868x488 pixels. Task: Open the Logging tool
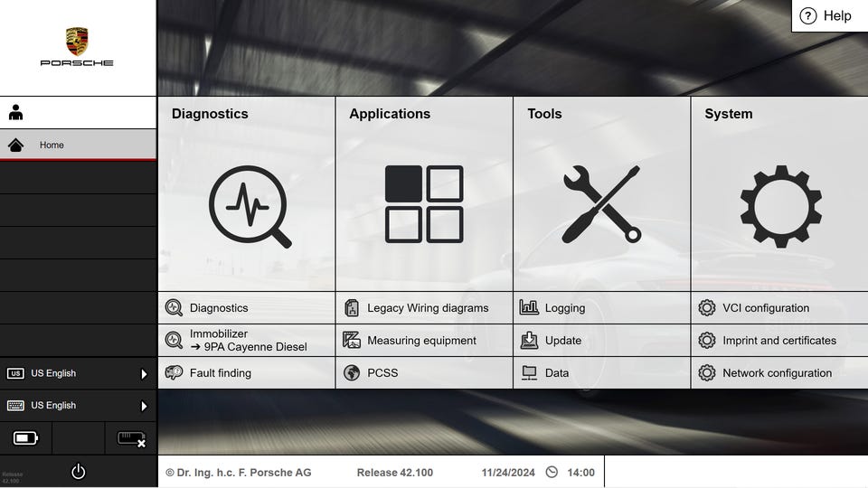602,307
